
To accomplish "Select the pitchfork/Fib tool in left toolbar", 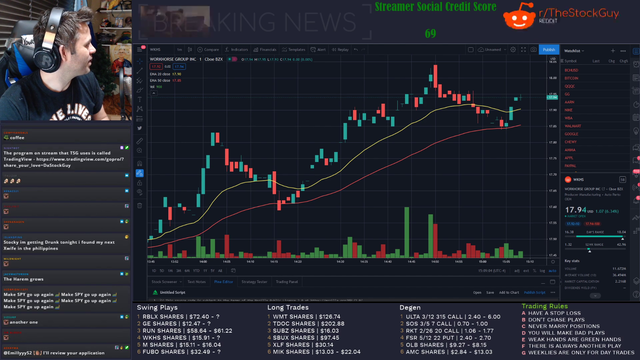I will [140, 80].
